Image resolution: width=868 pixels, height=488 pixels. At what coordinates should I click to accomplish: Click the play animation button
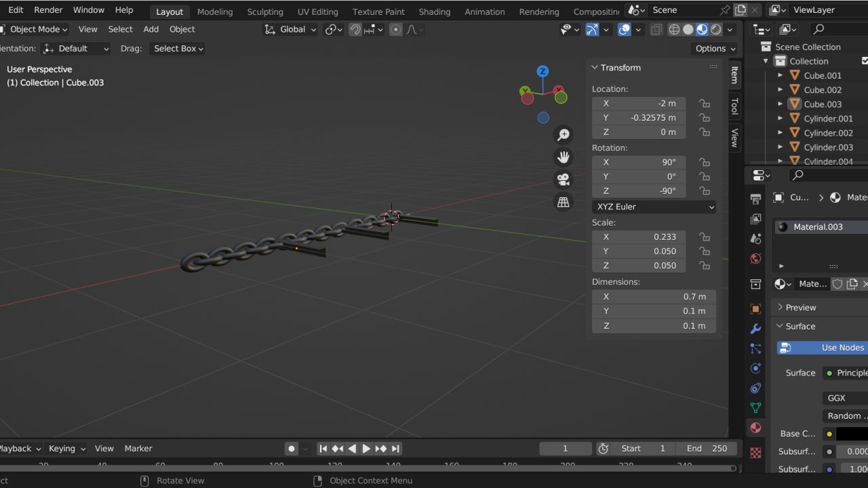(x=366, y=448)
